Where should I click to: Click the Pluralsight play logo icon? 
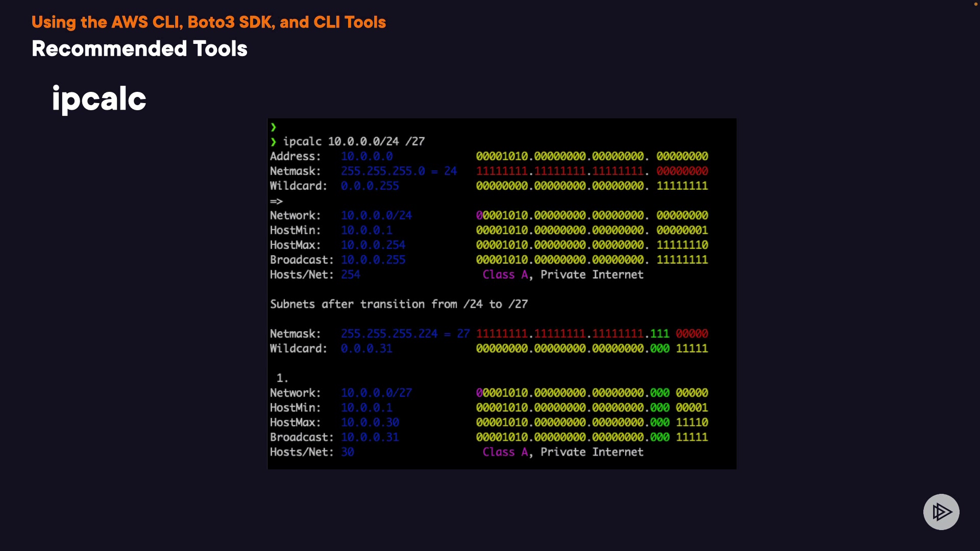(x=941, y=512)
